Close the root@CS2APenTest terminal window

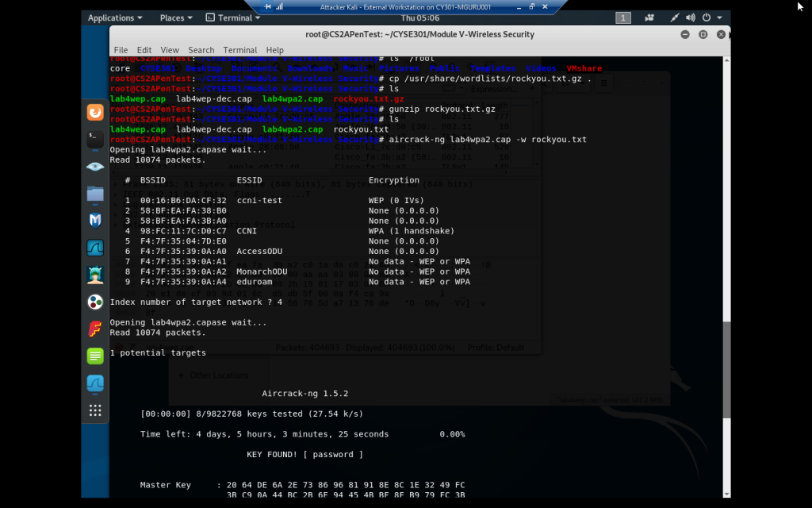point(721,34)
